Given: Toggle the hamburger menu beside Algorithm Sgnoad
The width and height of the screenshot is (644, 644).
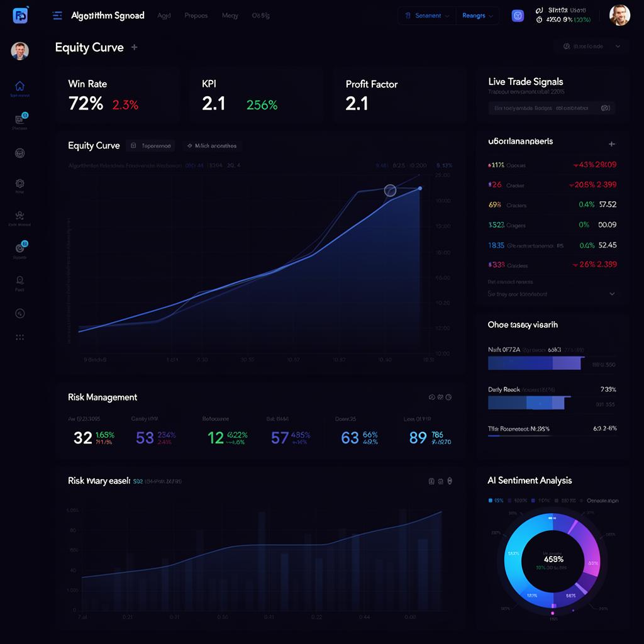Looking at the screenshot, I should pos(57,16).
